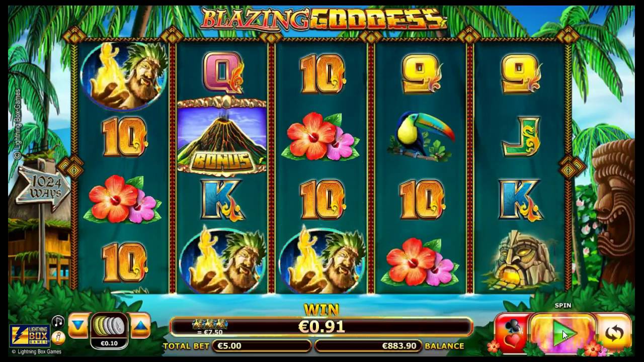Enable autoplay with circular arrows button
The width and height of the screenshot is (644, 362).
point(613,333)
